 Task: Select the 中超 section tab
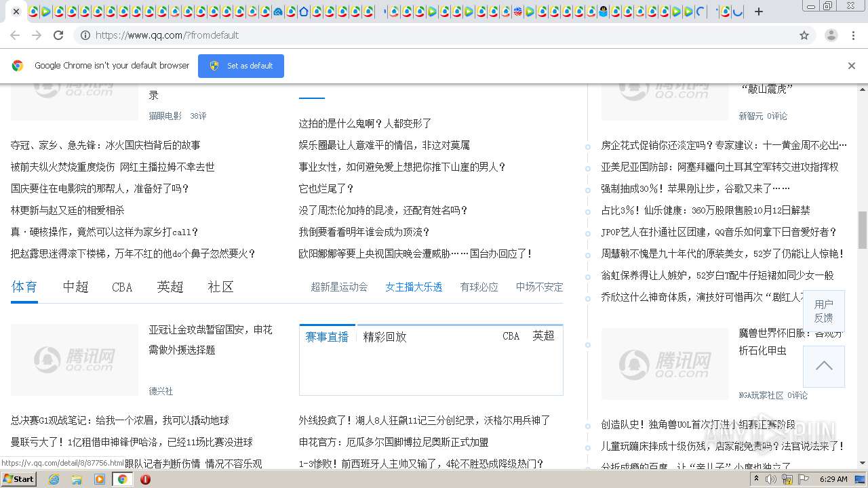75,287
